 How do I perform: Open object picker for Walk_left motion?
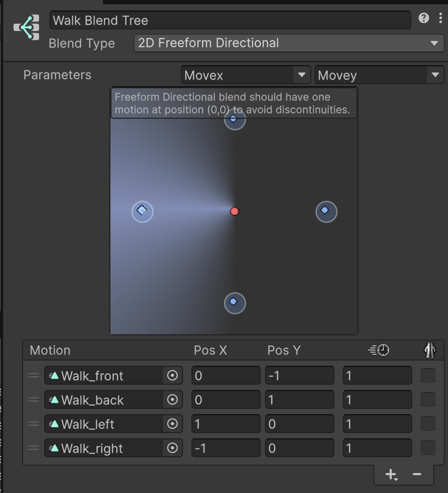(172, 424)
